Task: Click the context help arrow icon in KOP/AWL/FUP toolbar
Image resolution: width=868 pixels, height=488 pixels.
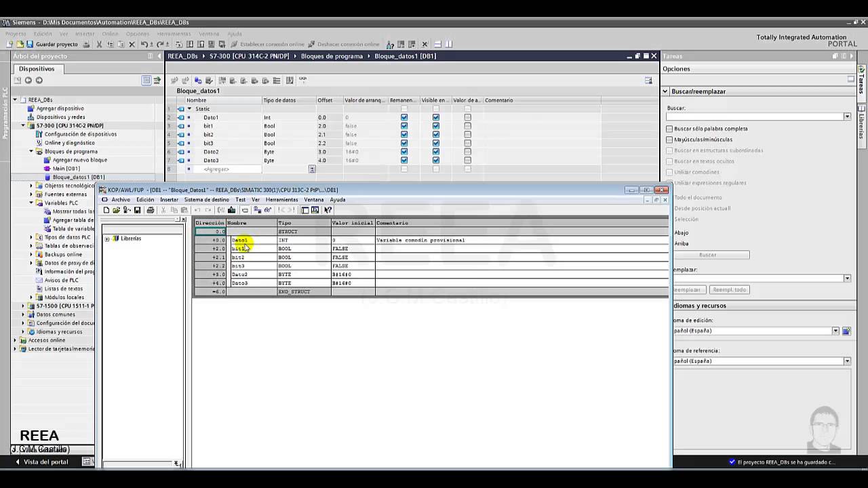Action: 328,210
